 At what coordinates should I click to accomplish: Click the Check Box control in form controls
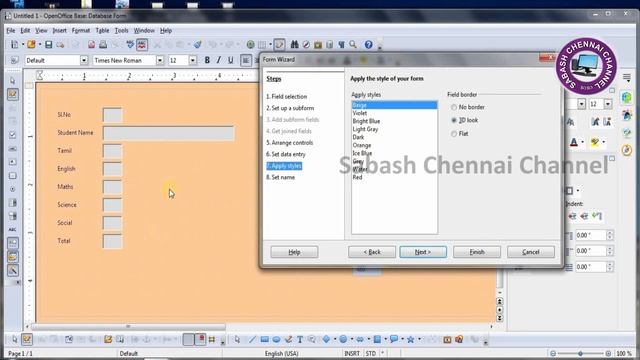pos(13,135)
